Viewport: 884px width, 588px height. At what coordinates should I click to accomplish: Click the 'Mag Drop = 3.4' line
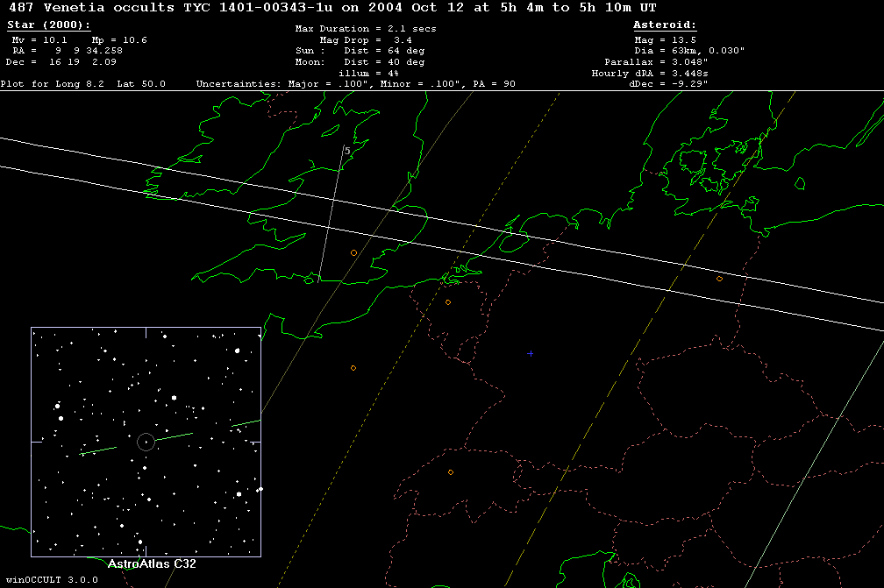(366, 40)
